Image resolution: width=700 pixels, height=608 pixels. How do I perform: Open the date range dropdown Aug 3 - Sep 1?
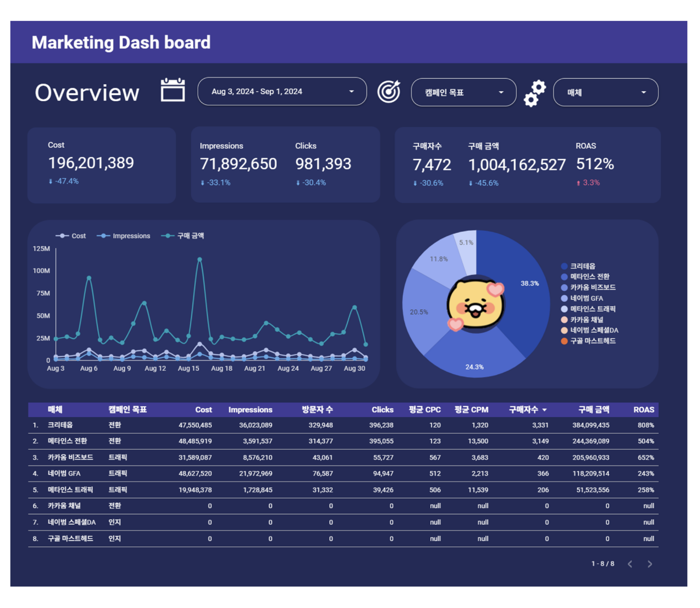point(282,91)
